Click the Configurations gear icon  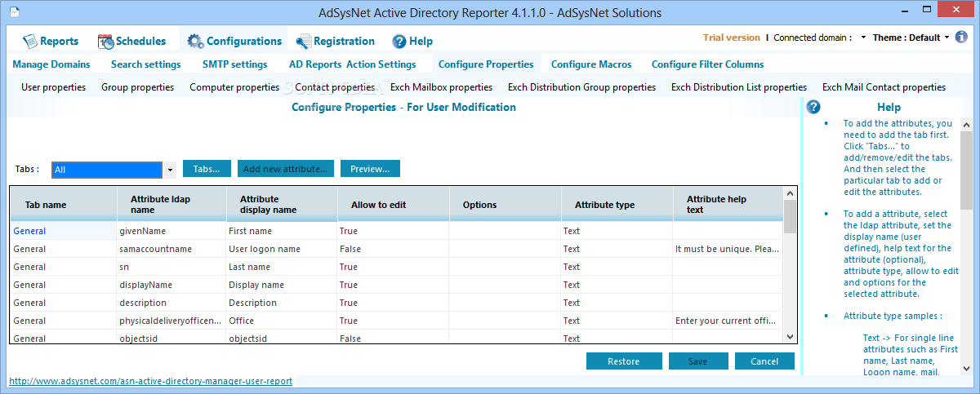coord(195,41)
